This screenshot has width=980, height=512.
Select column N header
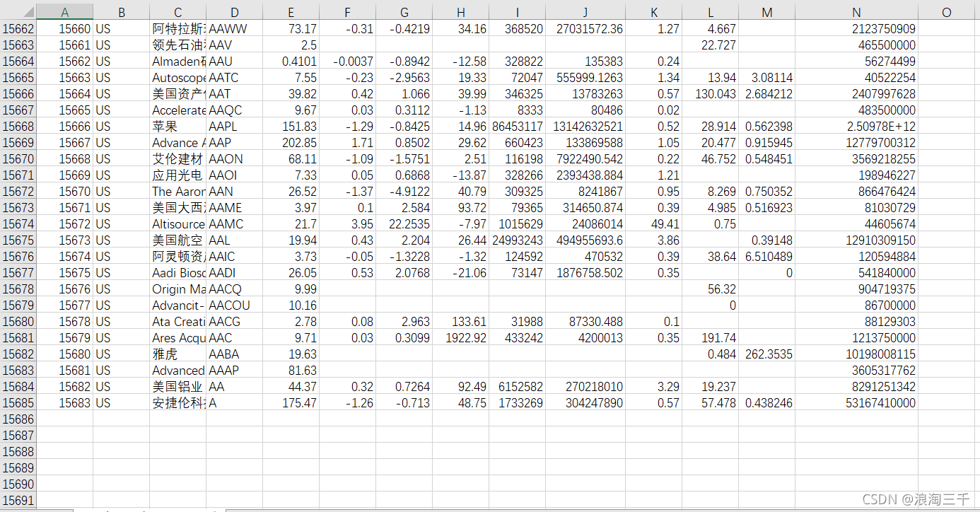(857, 12)
